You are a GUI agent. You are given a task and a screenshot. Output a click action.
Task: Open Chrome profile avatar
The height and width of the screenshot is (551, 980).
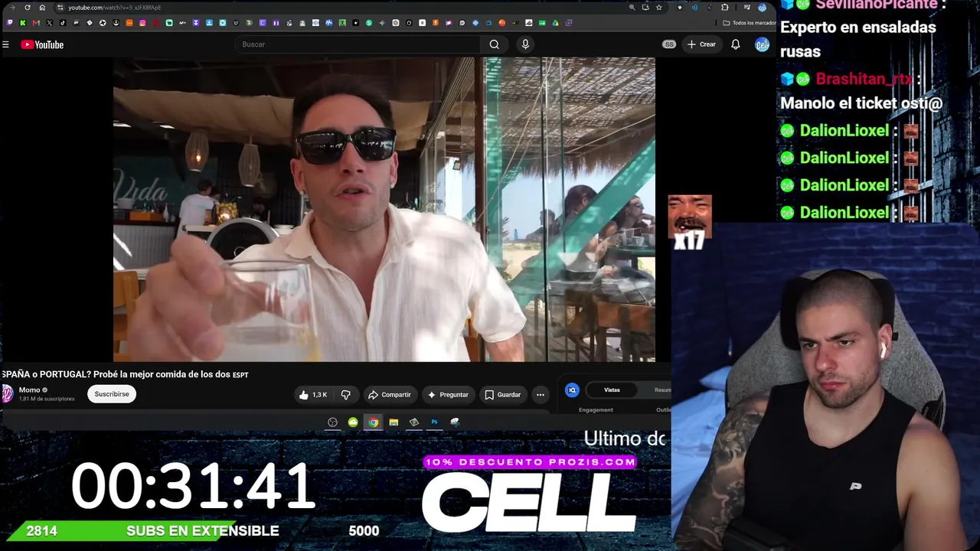(x=762, y=8)
